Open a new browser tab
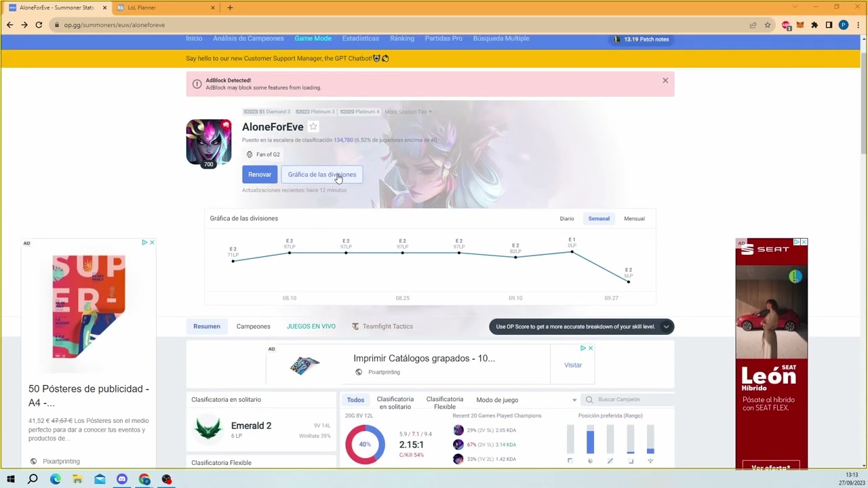The height and width of the screenshot is (488, 868). pos(230,8)
